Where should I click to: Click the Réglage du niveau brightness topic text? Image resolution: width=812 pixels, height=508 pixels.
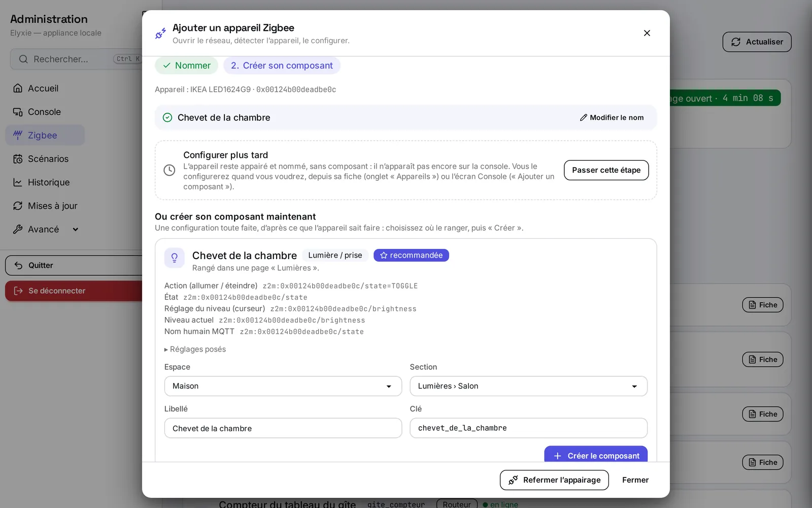[343, 309]
